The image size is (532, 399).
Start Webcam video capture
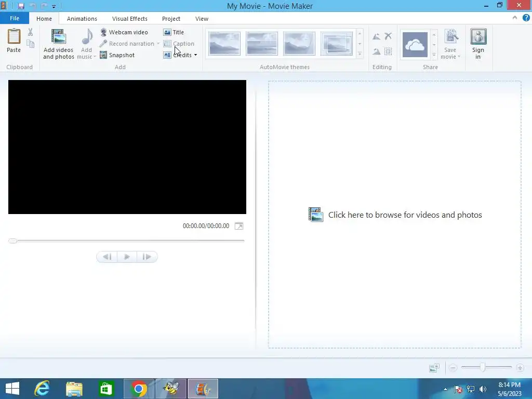point(124,32)
